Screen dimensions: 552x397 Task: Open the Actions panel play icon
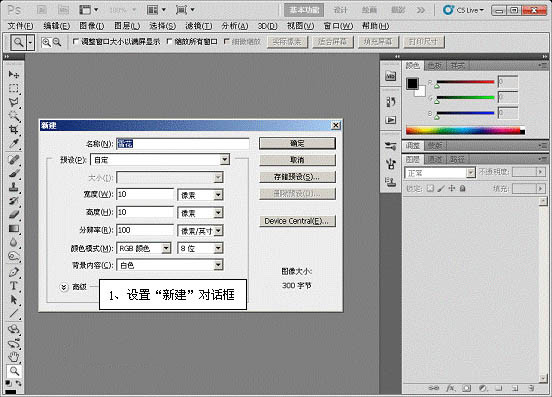click(390, 120)
